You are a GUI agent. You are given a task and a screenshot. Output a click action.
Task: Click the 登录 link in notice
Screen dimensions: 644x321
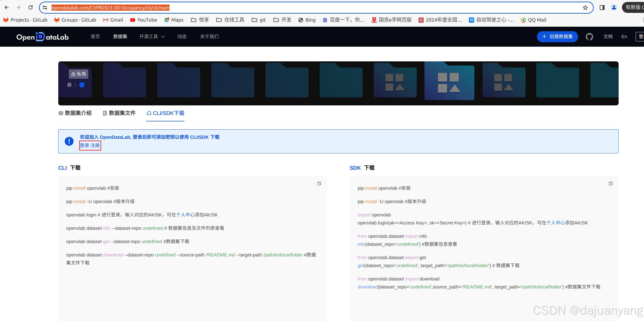[84, 145]
